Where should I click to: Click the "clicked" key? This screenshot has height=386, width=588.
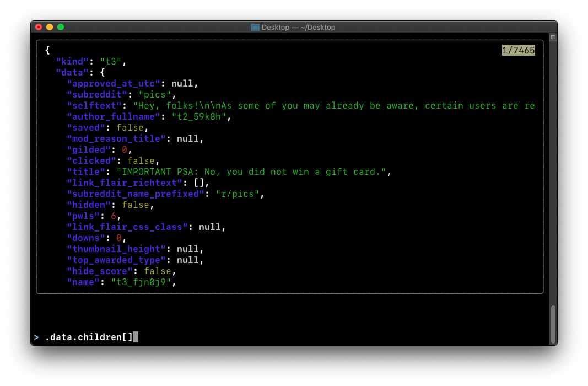(91, 160)
